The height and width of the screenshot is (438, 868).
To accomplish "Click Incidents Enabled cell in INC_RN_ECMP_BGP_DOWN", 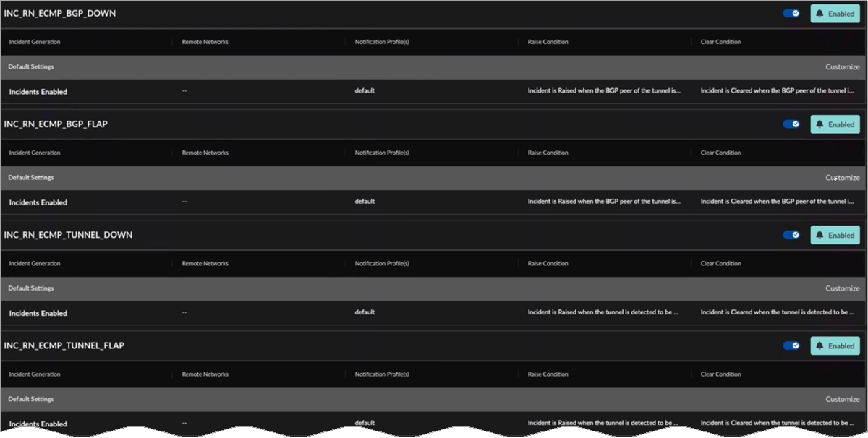I will 38,92.
